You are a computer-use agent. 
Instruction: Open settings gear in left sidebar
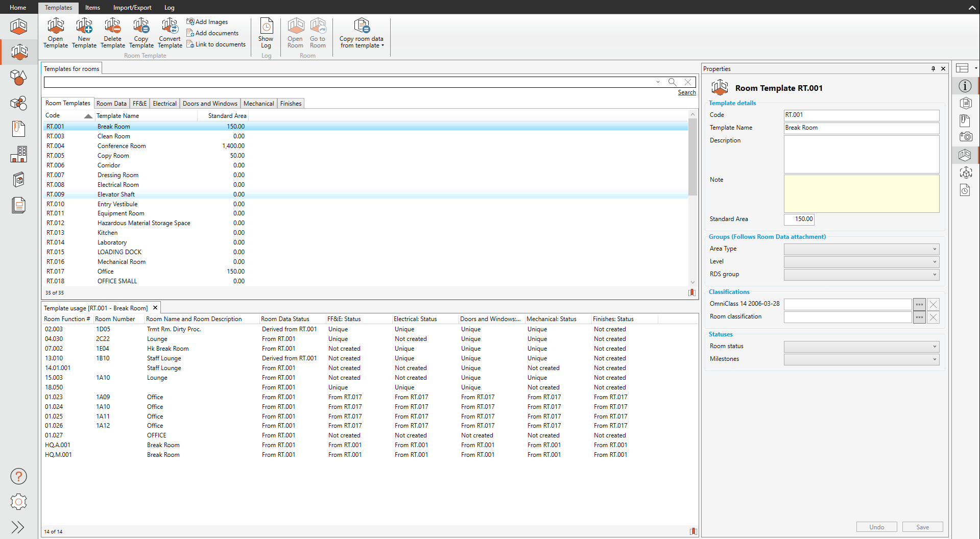18,502
